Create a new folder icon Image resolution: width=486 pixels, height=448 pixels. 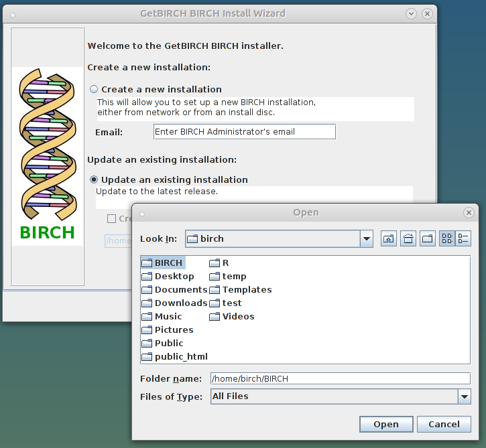tap(428, 239)
